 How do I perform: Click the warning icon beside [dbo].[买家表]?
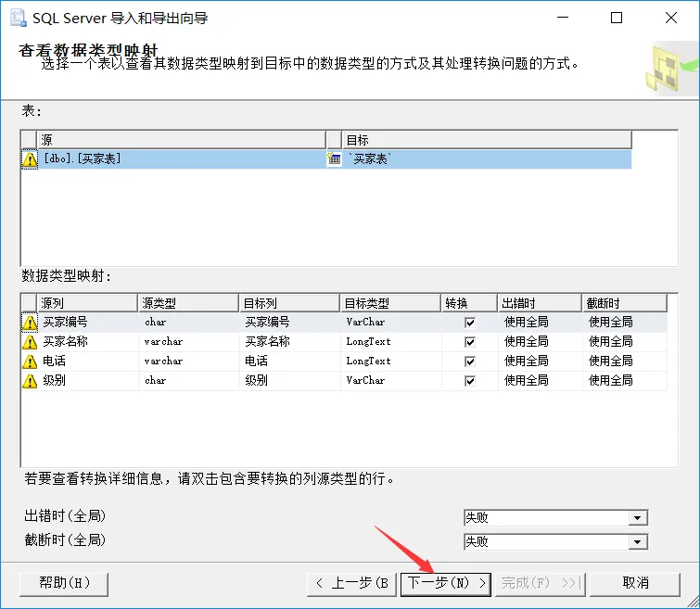30,159
